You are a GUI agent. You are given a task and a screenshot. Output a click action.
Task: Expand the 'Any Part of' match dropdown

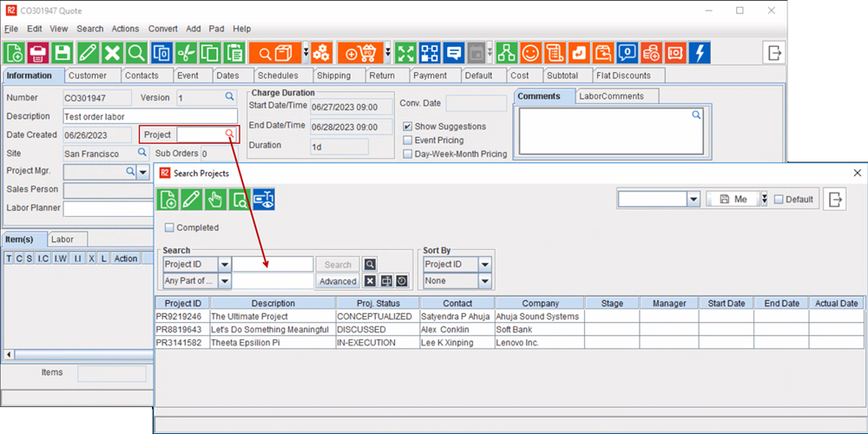click(224, 281)
